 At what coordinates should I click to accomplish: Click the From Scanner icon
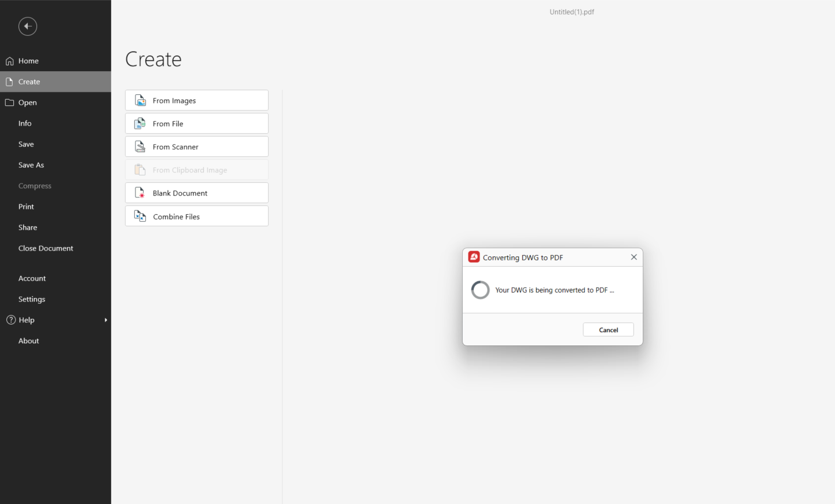point(140,146)
